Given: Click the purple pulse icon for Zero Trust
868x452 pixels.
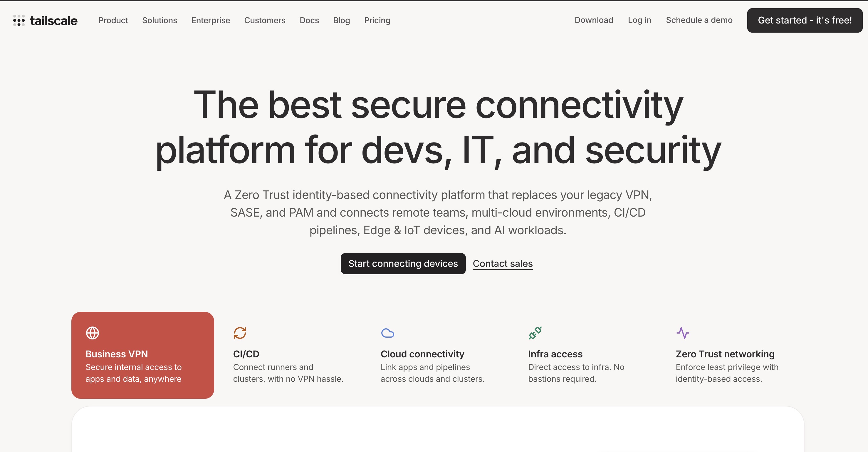Looking at the screenshot, I should [x=683, y=333].
